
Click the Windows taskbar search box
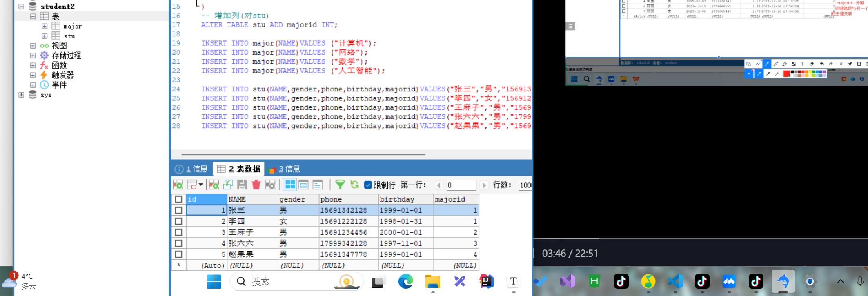tap(296, 281)
